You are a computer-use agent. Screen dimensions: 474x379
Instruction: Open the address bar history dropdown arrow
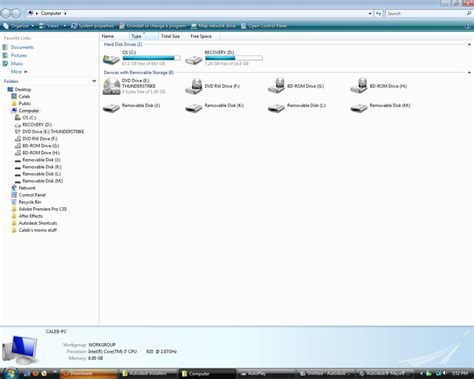coord(370,13)
